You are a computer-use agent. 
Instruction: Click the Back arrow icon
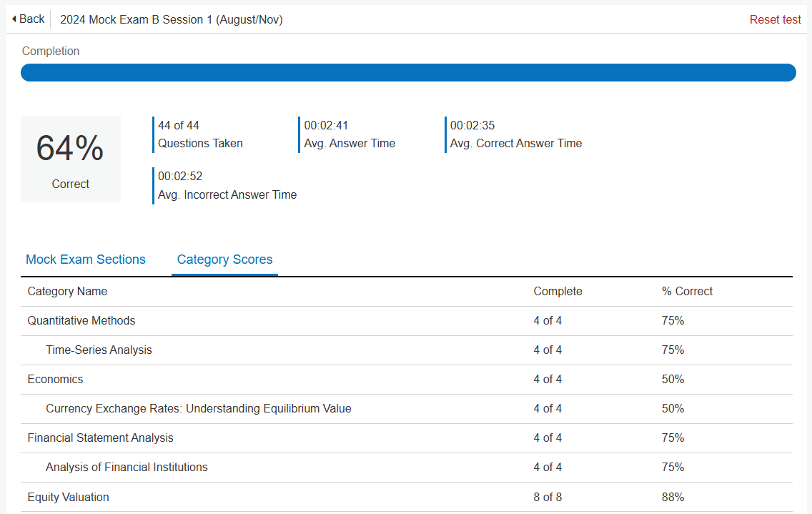click(14, 19)
